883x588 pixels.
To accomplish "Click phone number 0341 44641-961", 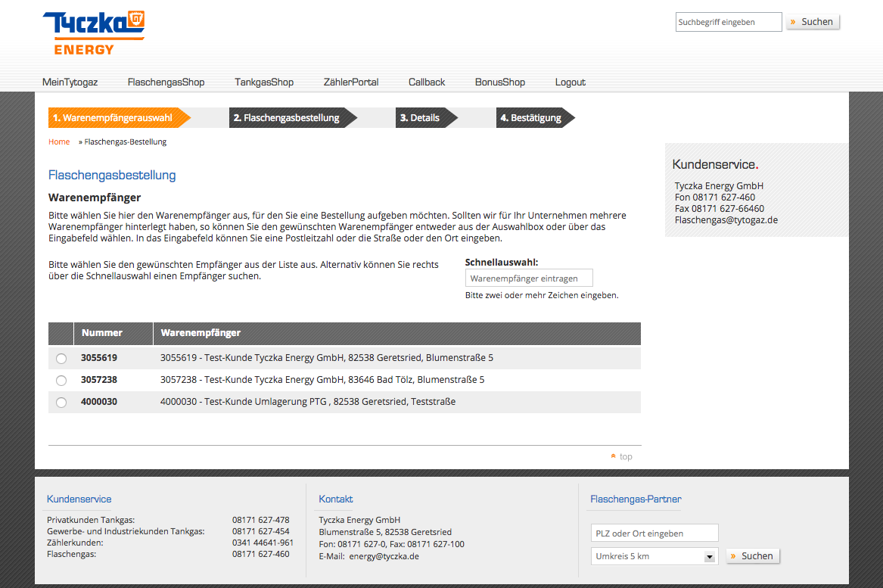I will pyautogui.click(x=263, y=543).
